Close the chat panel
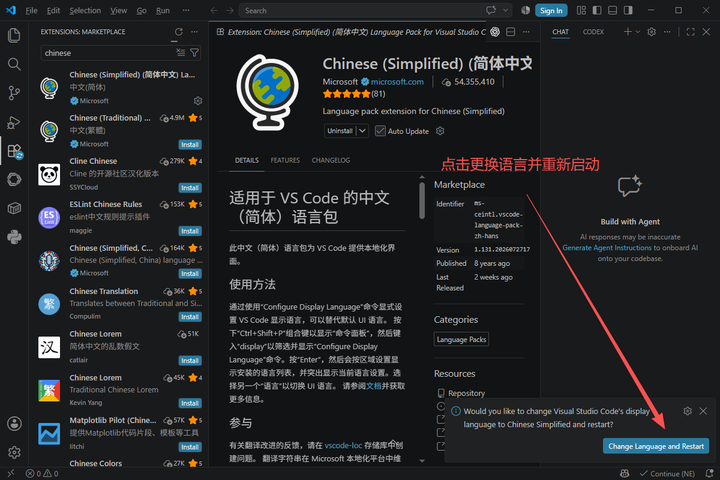Screen dimensions: 720x480 pos(706,32)
